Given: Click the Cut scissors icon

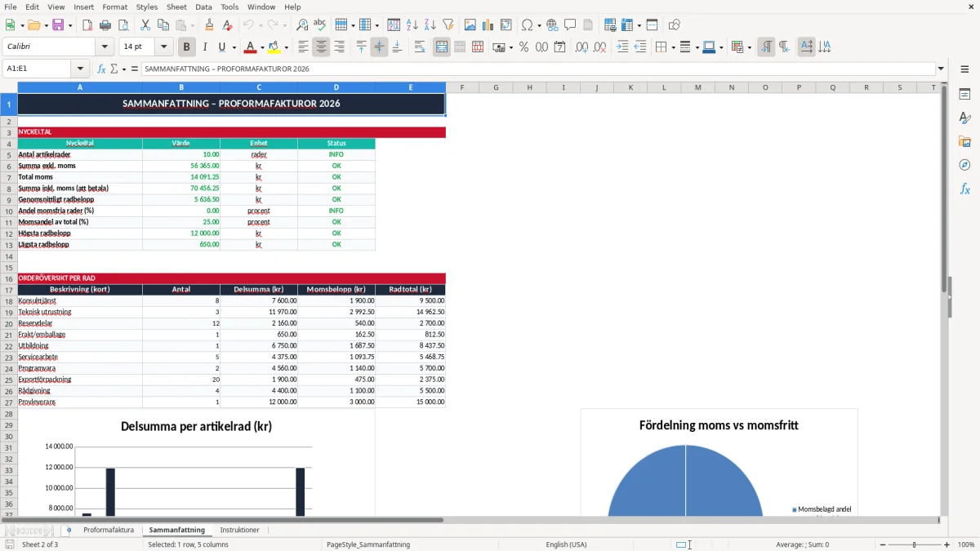Looking at the screenshot, I should point(145,25).
